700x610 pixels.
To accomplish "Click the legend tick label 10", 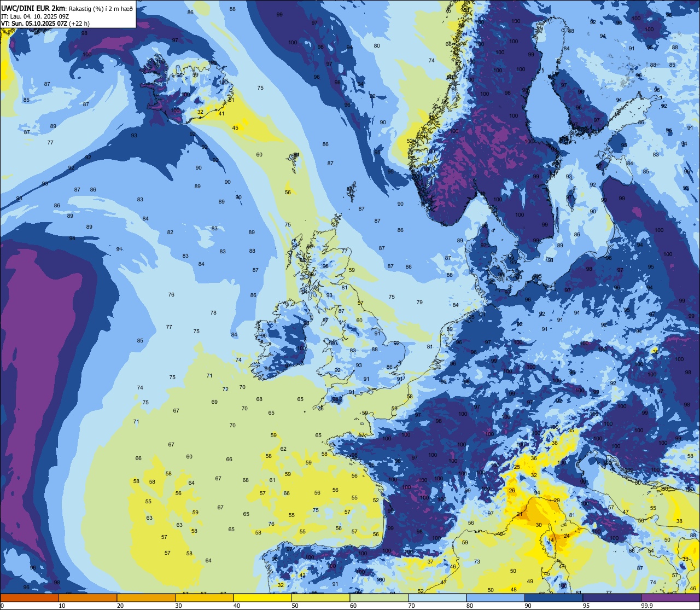I will pyautogui.click(x=62, y=606).
